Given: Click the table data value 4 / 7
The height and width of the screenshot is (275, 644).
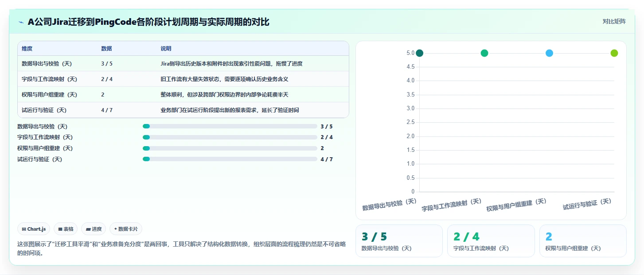Looking at the screenshot, I should click(107, 110).
